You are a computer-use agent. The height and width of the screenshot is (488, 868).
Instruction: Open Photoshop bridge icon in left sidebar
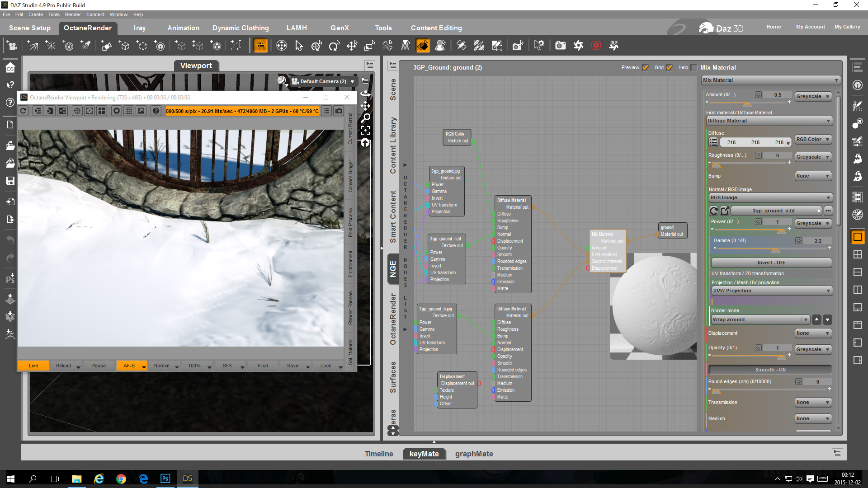[x=10, y=279]
